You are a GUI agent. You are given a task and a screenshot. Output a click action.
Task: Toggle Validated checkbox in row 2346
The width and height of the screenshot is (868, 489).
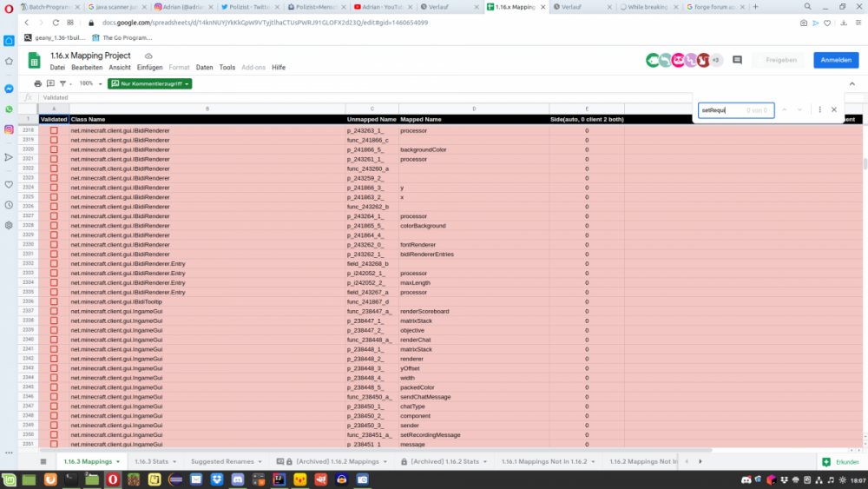[x=54, y=397]
